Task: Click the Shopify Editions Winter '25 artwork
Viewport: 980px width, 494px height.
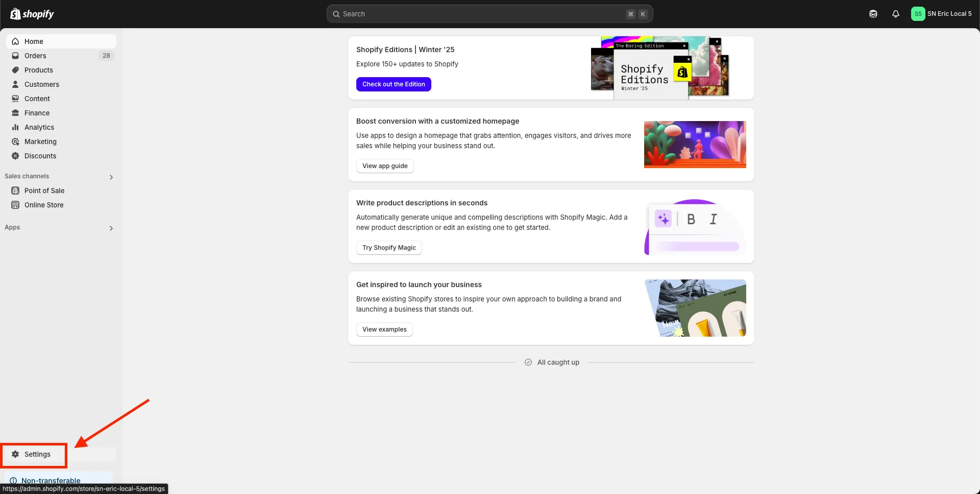Action: [660, 68]
